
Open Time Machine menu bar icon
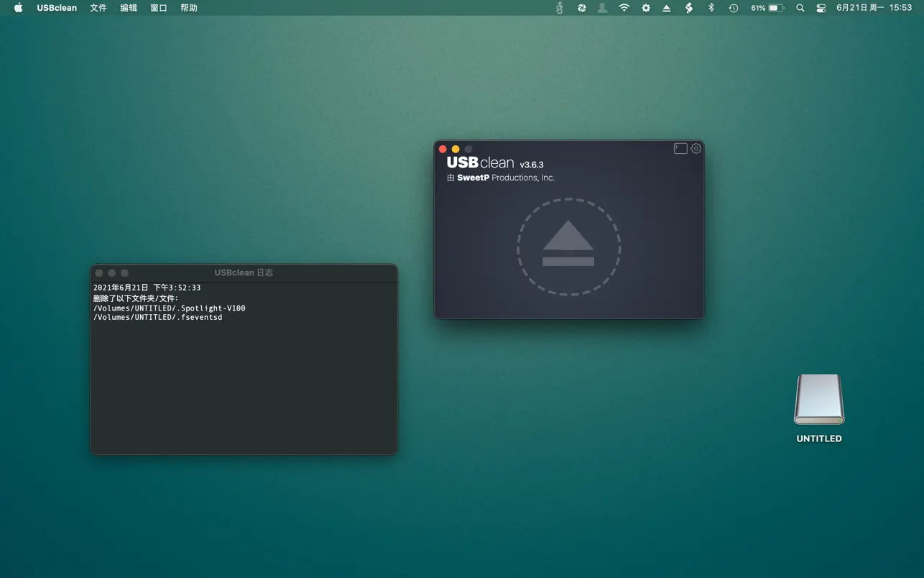coord(733,8)
